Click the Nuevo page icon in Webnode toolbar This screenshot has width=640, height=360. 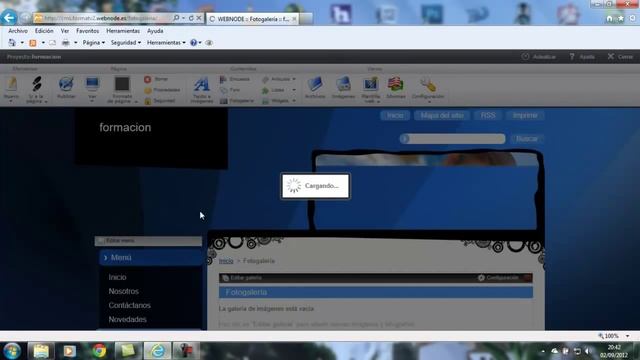tap(11, 84)
